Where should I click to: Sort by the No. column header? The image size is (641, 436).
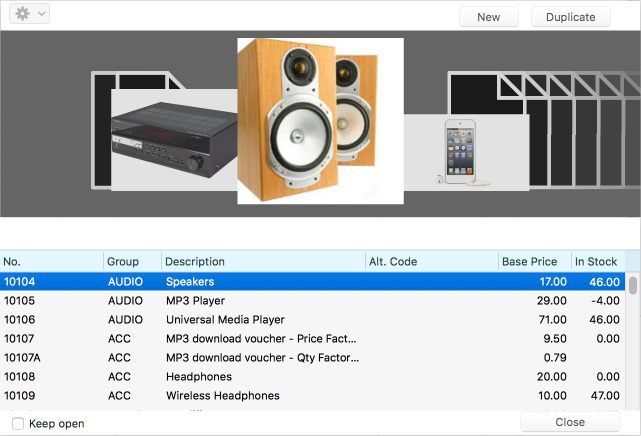point(52,262)
